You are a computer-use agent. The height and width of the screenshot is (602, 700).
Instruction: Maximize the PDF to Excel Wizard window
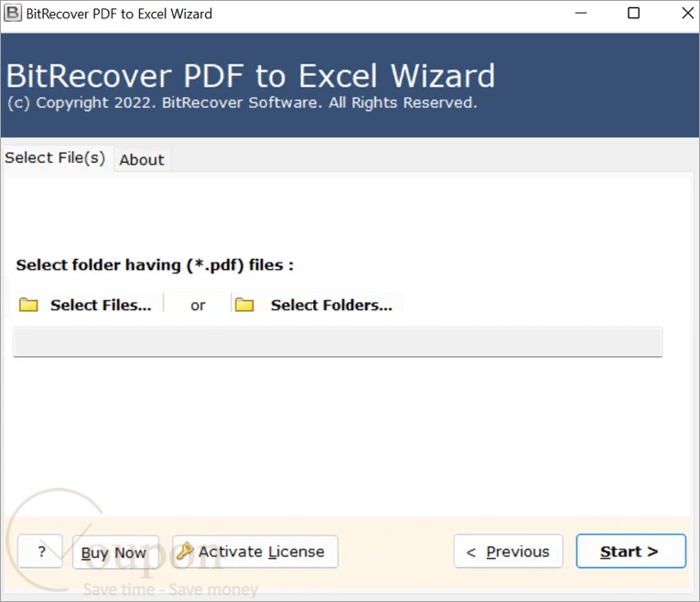[633, 14]
